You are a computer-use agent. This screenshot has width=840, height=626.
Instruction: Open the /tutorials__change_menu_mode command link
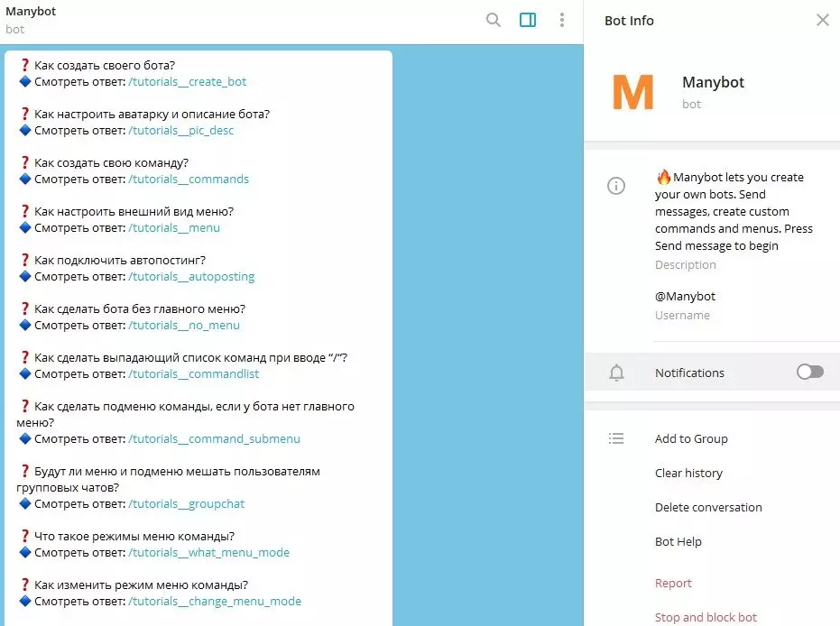(x=215, y=601)
